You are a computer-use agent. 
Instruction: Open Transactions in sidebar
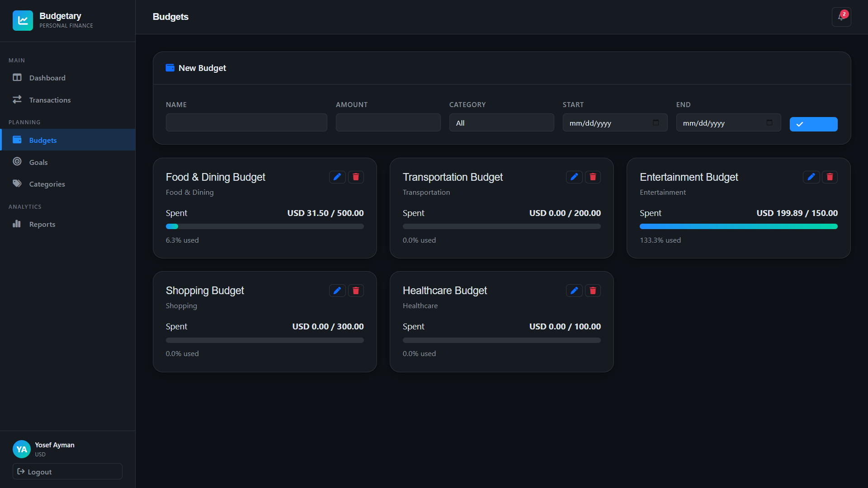point(68,100)
